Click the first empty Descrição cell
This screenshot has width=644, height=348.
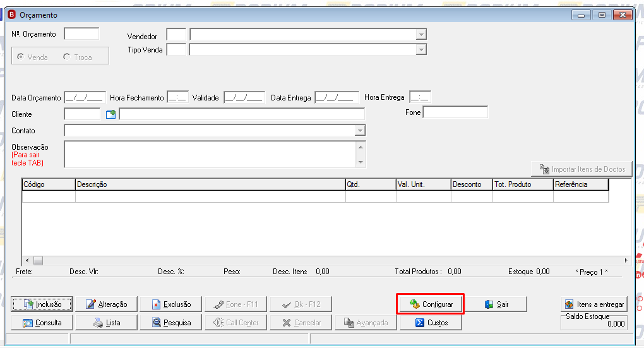(210, 197)
